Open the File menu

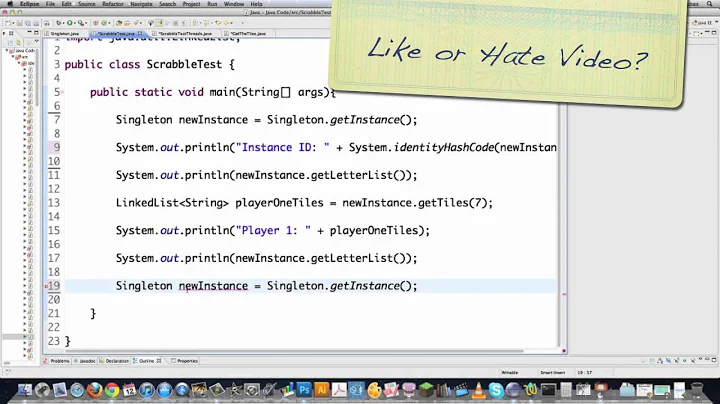(x=50, y=4)
